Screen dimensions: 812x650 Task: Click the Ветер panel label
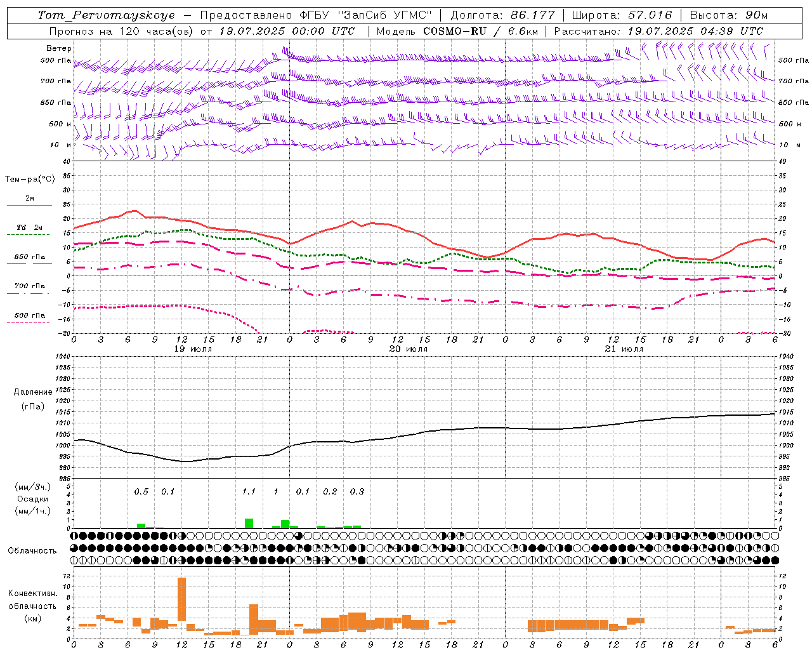pyautogui.click(x=59, y=48)
